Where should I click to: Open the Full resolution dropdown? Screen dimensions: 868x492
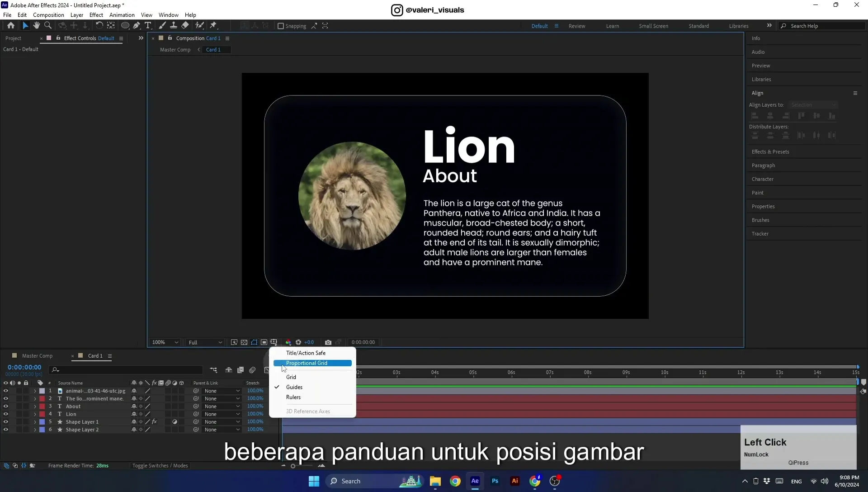[x=205, y=342]
